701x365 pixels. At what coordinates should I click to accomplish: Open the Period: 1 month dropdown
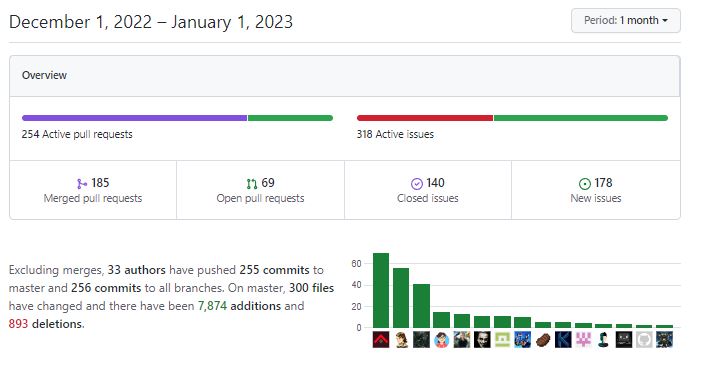[x=625, y=21]
